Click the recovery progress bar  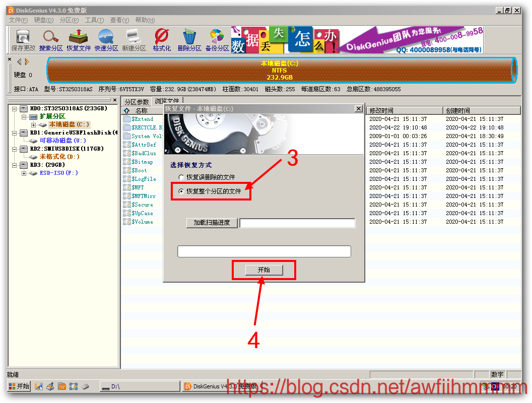264,251
